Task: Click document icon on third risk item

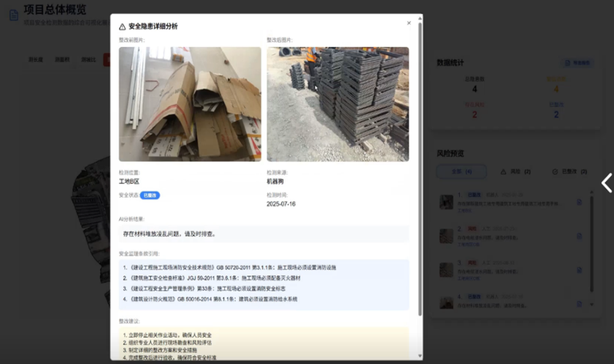Action: [579, 270]
